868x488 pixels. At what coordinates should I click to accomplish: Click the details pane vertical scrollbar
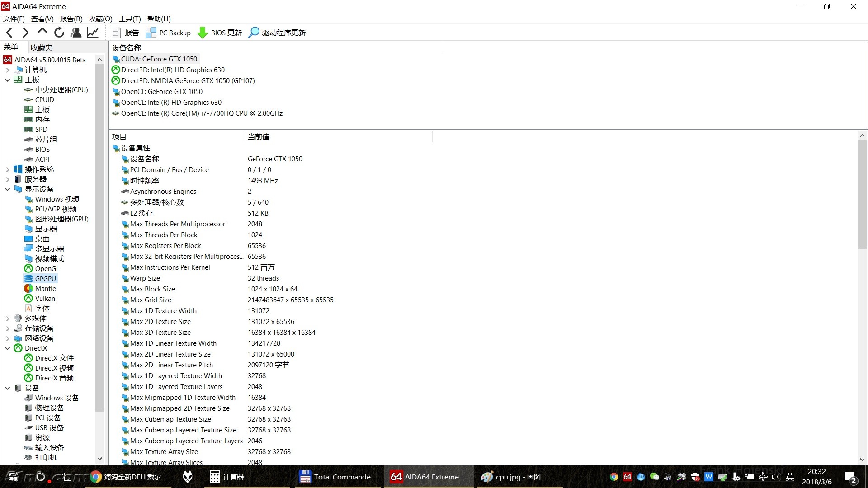click(862, 194)
